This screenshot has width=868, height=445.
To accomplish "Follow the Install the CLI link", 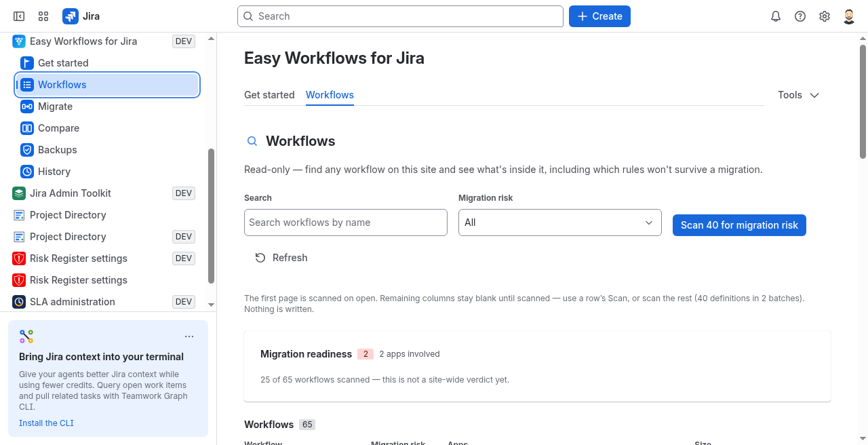I will coord(46,423).
